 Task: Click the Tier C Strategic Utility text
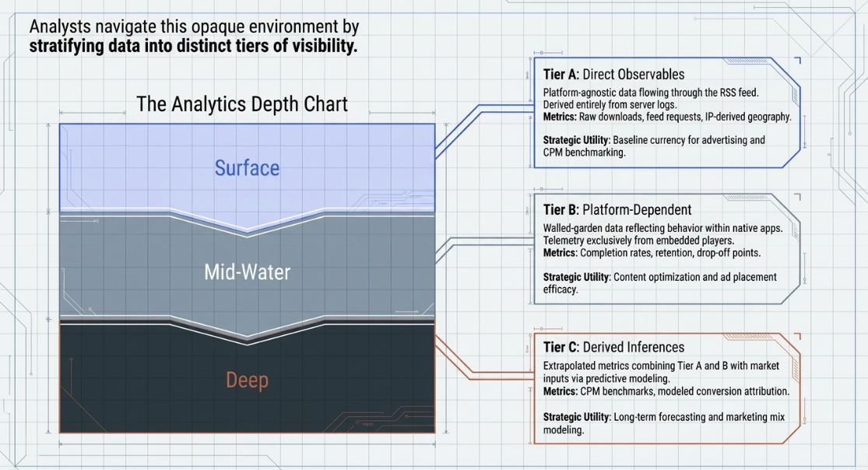pos(664,423)
